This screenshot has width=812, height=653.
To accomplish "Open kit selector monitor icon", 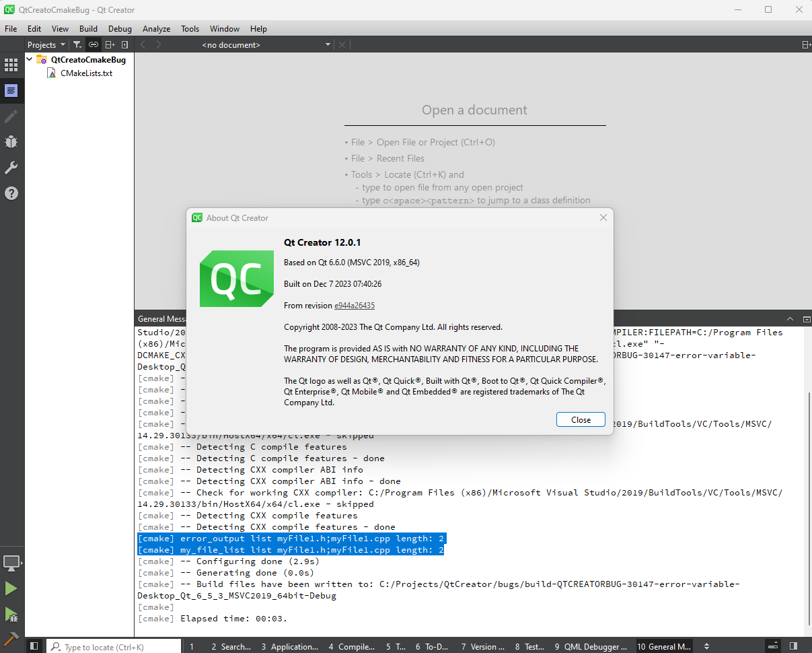I will tap(11, 563).
